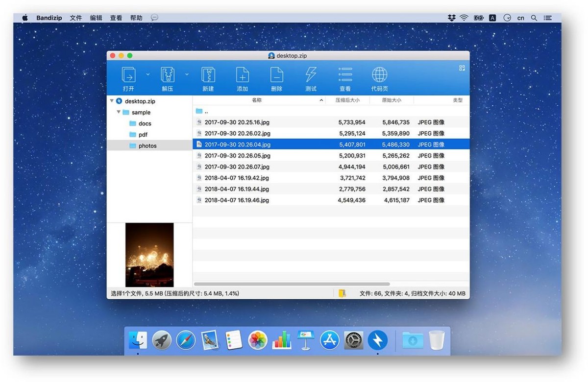Select file 2018-04-07 16.19.44.jpg
Image resolution: width=588 pixels, height=382 pixels.
pos(331,189)
